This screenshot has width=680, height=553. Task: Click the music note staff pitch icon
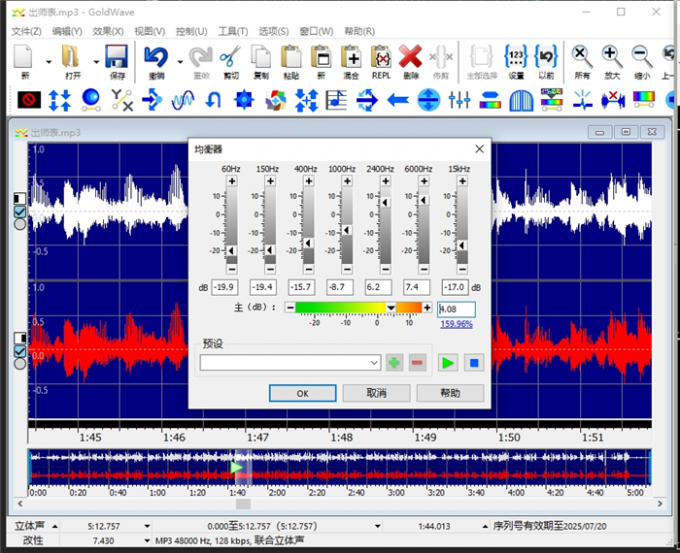tap(336, 100)
